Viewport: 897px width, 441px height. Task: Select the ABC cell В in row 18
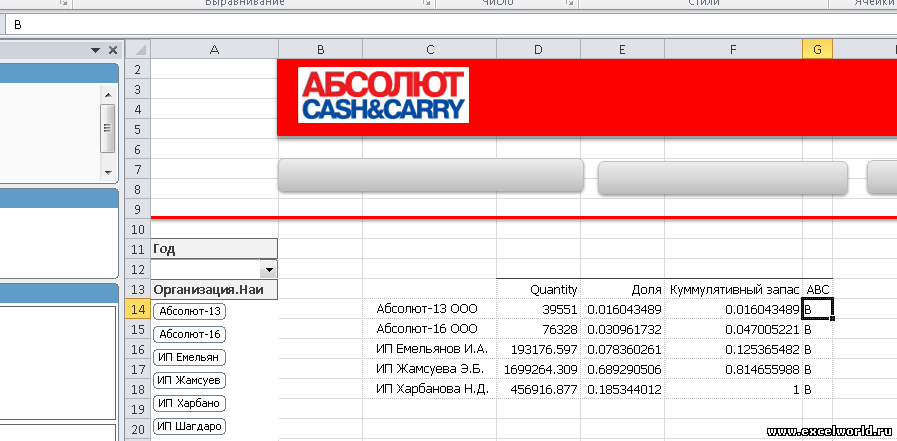click(817, 390)
